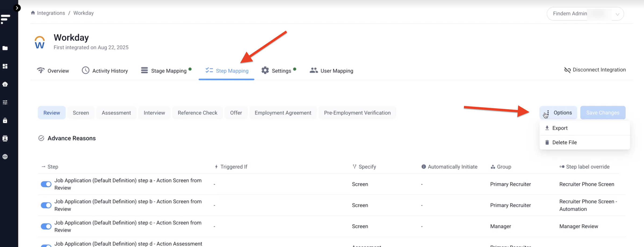
Task: Toggle off the step b row switch
Action: click(46, 205)
